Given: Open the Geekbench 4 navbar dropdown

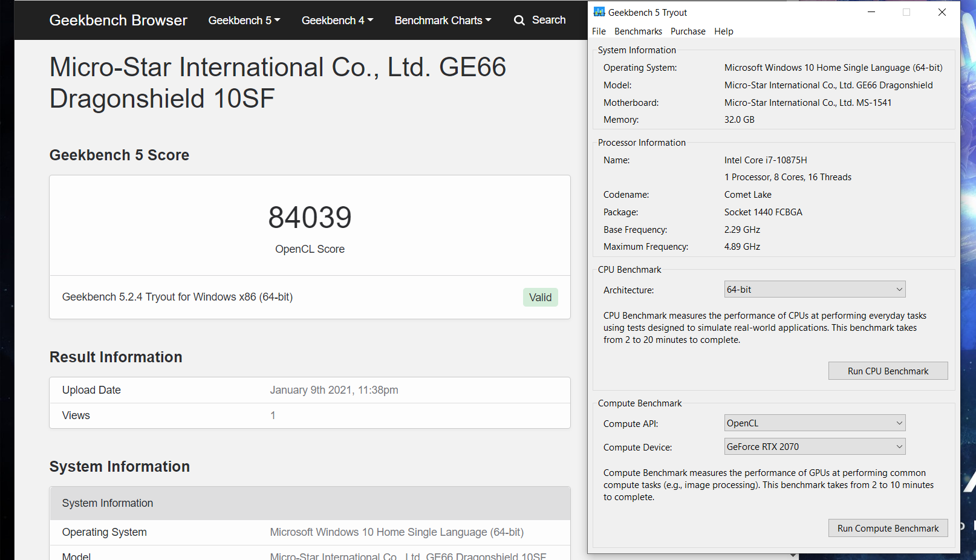Looking at the screenshot, I should point(337,20).
